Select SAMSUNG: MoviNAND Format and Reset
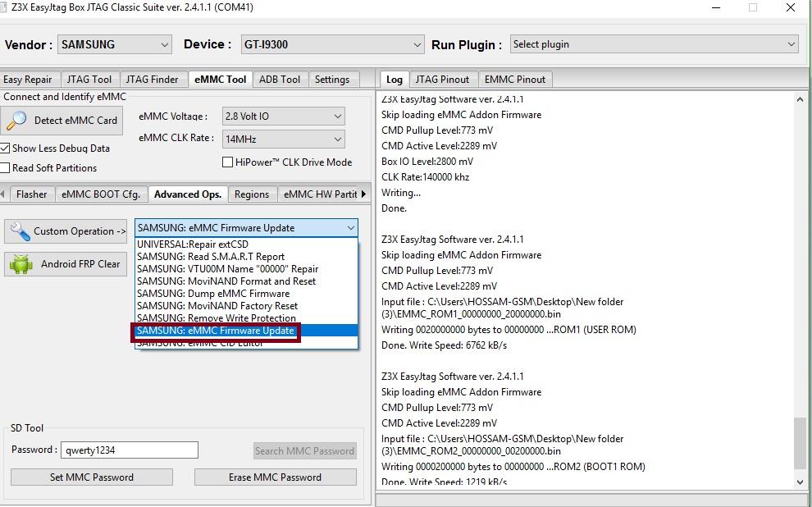This screenshot has height=507, width=812. point(246,281)
